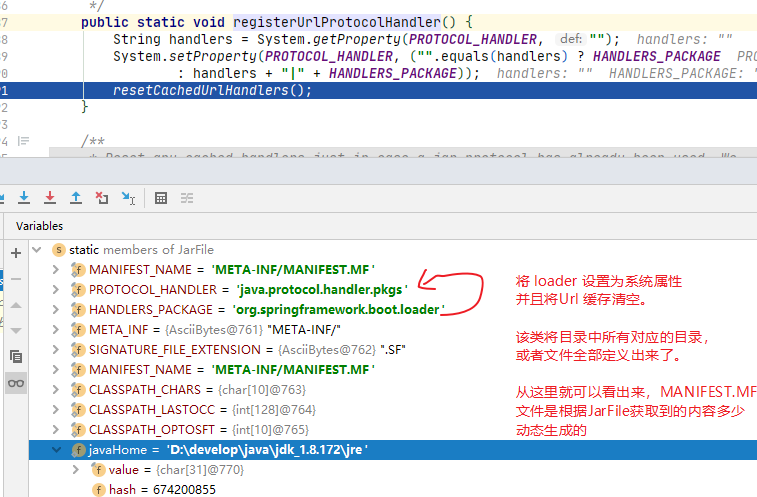Expand the CLASSPATH_OPTOSFT array
The height and width of the screenshot is (497, 757).
click(x=56, y=430)
